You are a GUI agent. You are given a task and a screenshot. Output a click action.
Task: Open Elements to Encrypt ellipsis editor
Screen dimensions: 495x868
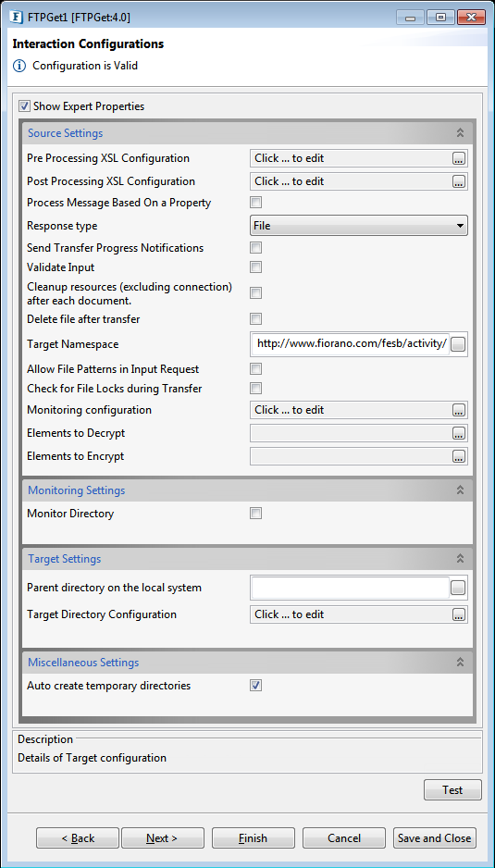coord(459,457)
